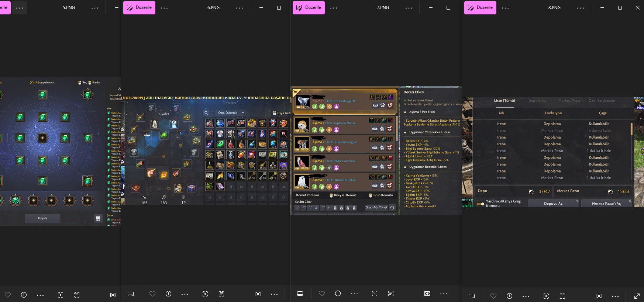644x302 pixels.
Task: Favorite the 6.PNG image with heart
Action: (152, 294)
